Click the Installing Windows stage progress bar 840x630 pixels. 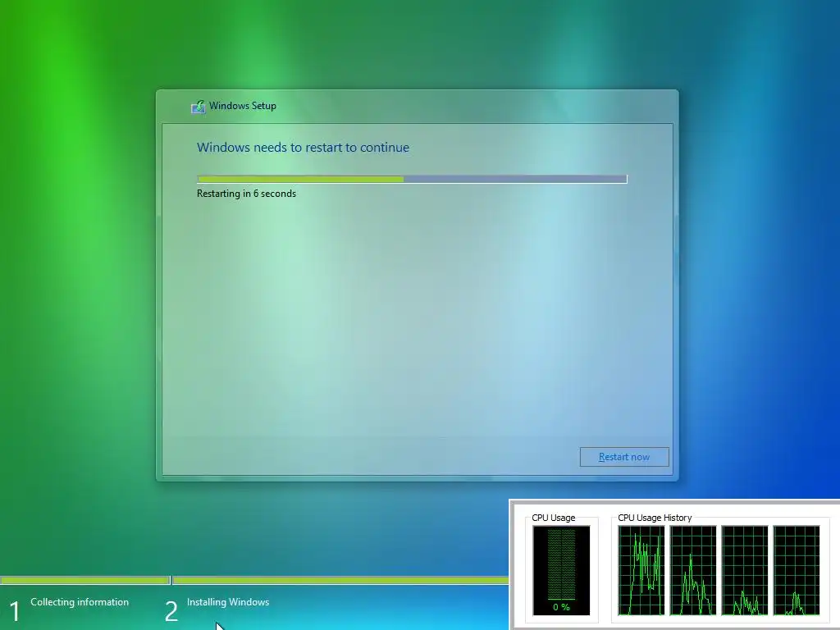click(x=340, y=580)
